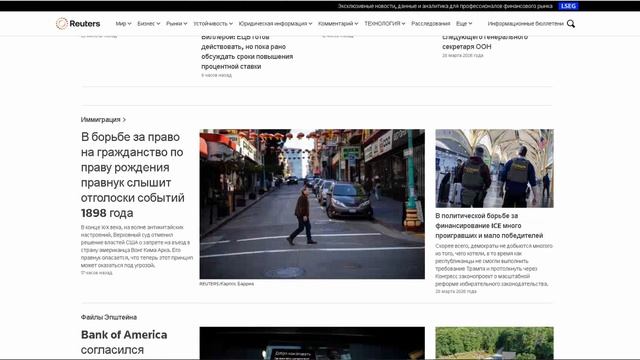Expand the ТЕХНОЛОГИЯ dropdown menu
The height and width of the screenshot is (360, 640).
(384, 24)
